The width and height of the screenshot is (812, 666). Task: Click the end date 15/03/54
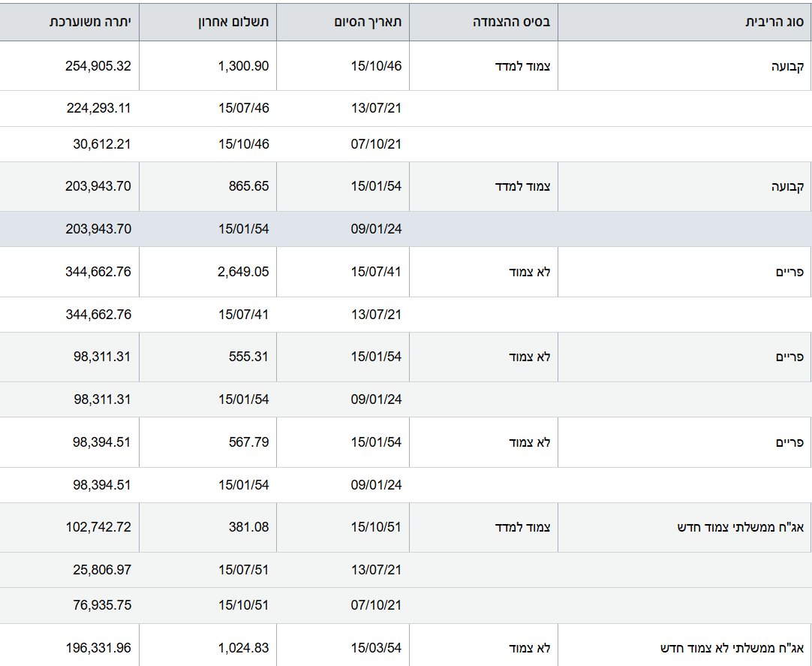click(376, 648)
